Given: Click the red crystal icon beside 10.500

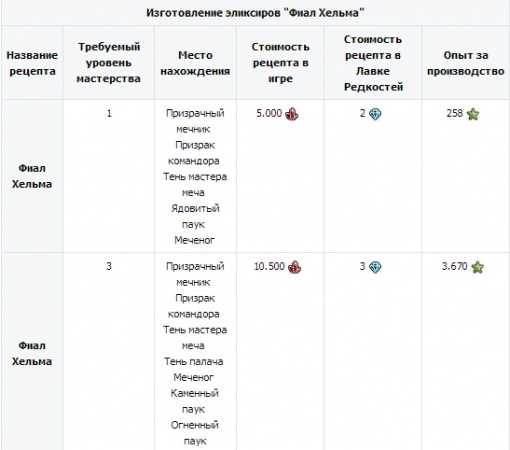Looking at the screenshot, I should click(294, 267).
